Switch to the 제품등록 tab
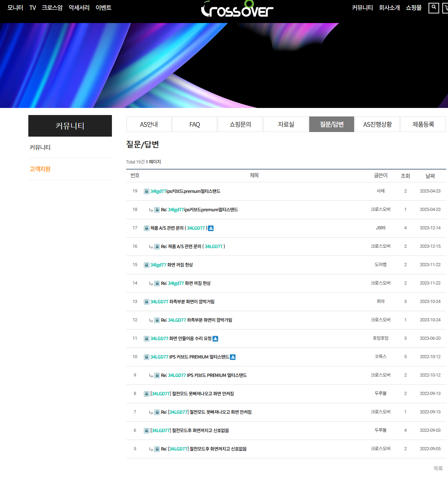This screenshot has height=481, width=448. [x=423, y=124]
